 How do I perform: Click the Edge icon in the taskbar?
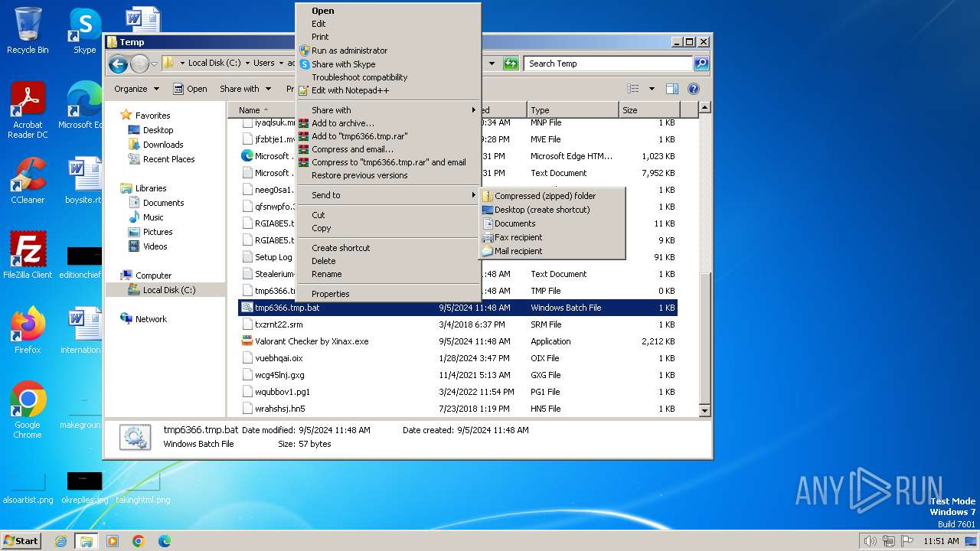tap(164, 541)
